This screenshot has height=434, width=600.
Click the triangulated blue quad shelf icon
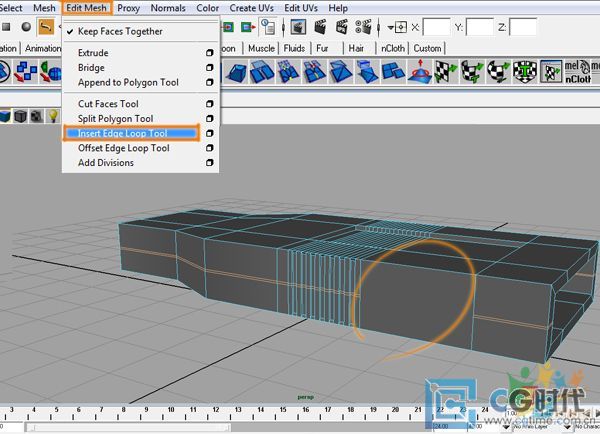340,72
